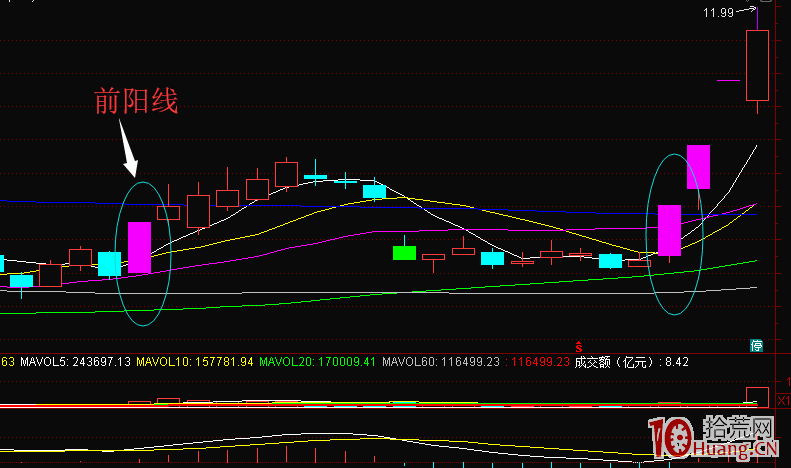791x468 pixels.
Task: Click the teal 停 suspension marker icon
Action: [x=756, y=345]
